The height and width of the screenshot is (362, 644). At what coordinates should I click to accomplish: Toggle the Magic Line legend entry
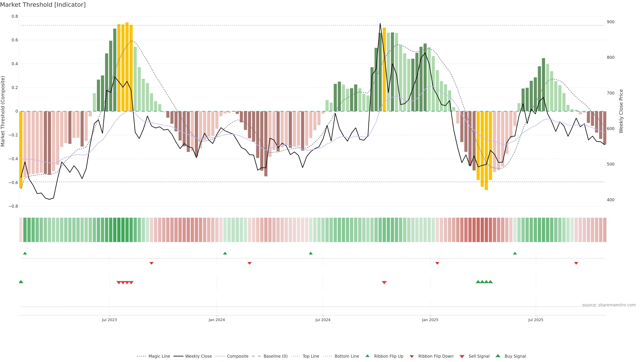click(x=159, y=356)
